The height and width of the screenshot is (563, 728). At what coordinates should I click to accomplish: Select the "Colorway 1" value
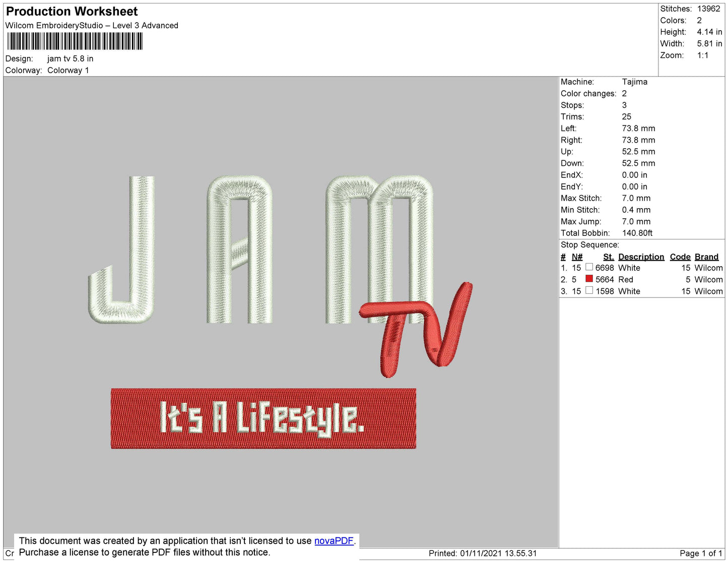pos(68,70)
